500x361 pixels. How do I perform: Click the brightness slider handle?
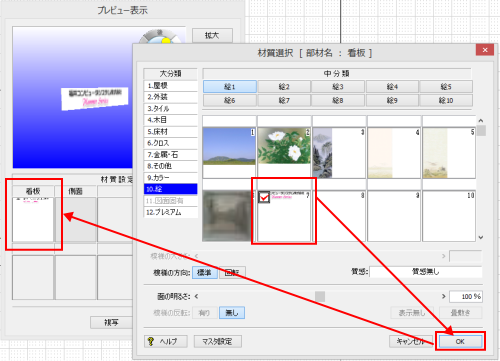click(320, 296)
